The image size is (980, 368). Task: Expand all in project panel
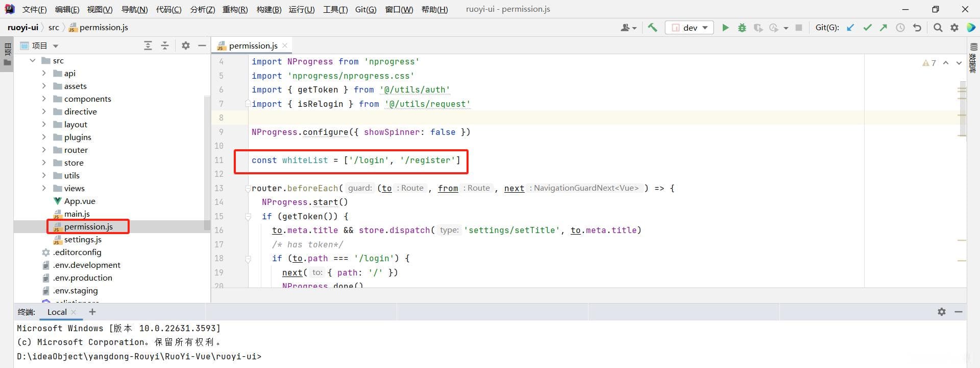click(148, 45)
